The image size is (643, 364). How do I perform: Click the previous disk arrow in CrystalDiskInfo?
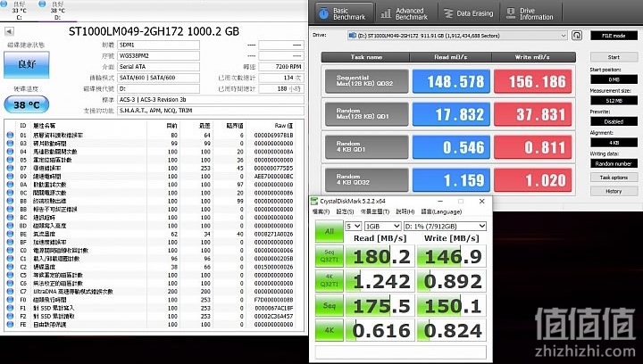click(9, 31)
